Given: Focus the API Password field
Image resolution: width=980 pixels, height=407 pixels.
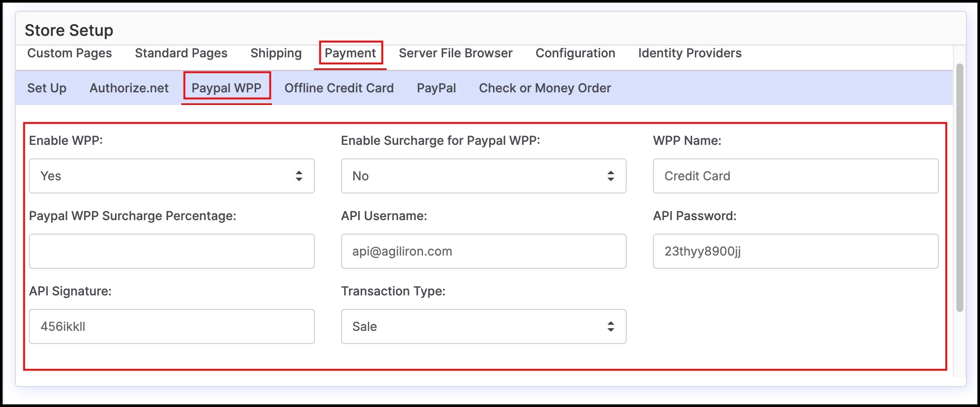Looking at the screenshot, I should tap(796, 251).
